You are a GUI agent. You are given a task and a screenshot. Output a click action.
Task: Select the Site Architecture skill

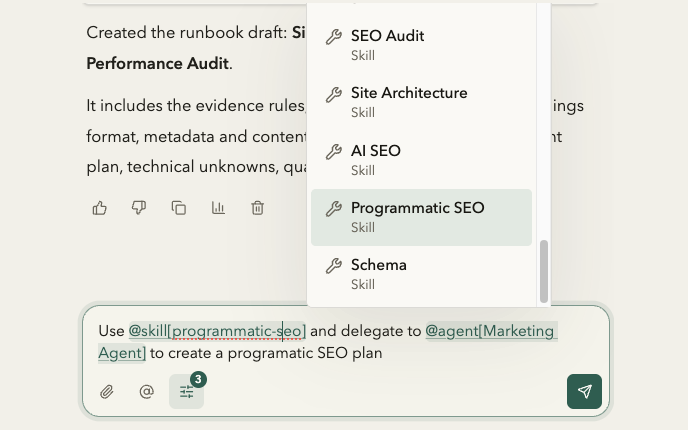(421, 102)
